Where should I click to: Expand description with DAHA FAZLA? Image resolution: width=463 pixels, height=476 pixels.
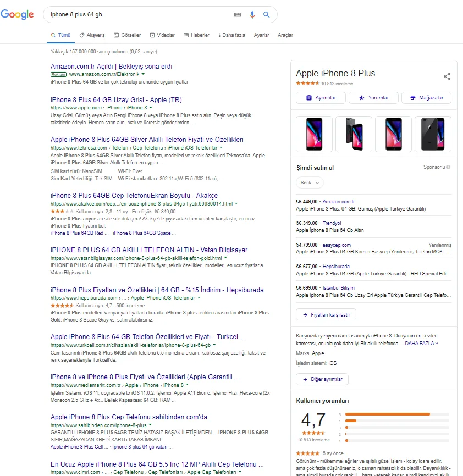point(421,344)
